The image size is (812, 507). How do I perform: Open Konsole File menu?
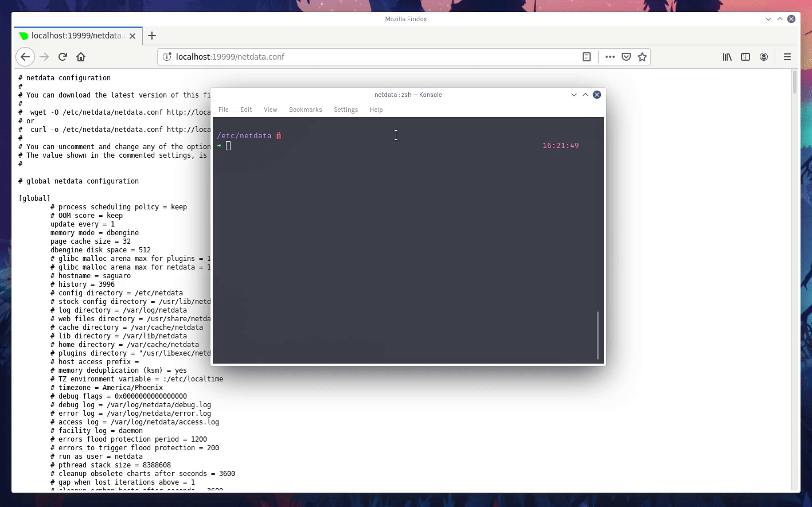[224, 110]
